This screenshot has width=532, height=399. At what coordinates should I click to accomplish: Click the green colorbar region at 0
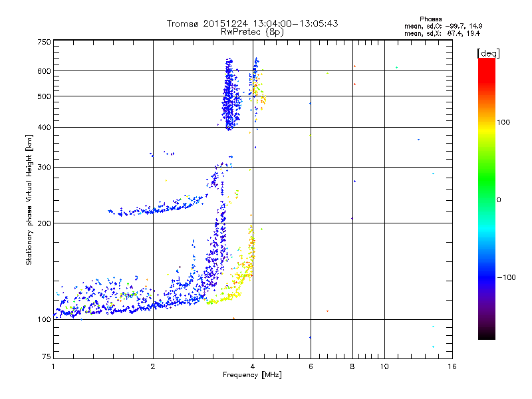click(x=487, y=199)
